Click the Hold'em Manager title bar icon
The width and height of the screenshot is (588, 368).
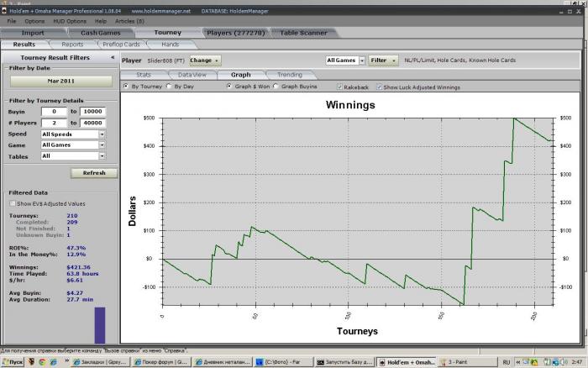(x=4, y=11)
